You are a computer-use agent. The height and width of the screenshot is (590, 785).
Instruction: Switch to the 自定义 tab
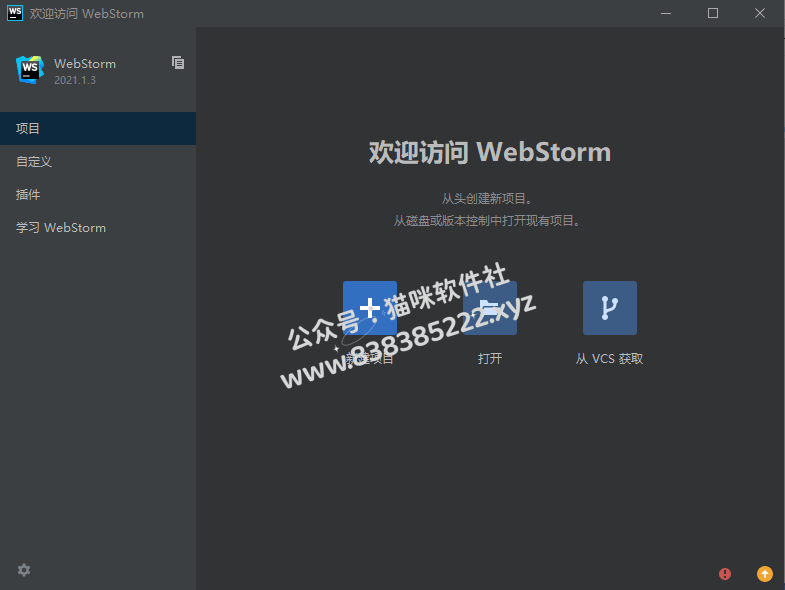click(x=98, y=161)
